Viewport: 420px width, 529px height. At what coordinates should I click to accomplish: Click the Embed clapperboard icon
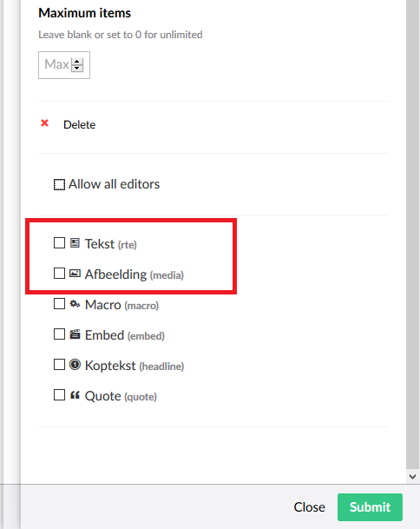click(75, 334)
